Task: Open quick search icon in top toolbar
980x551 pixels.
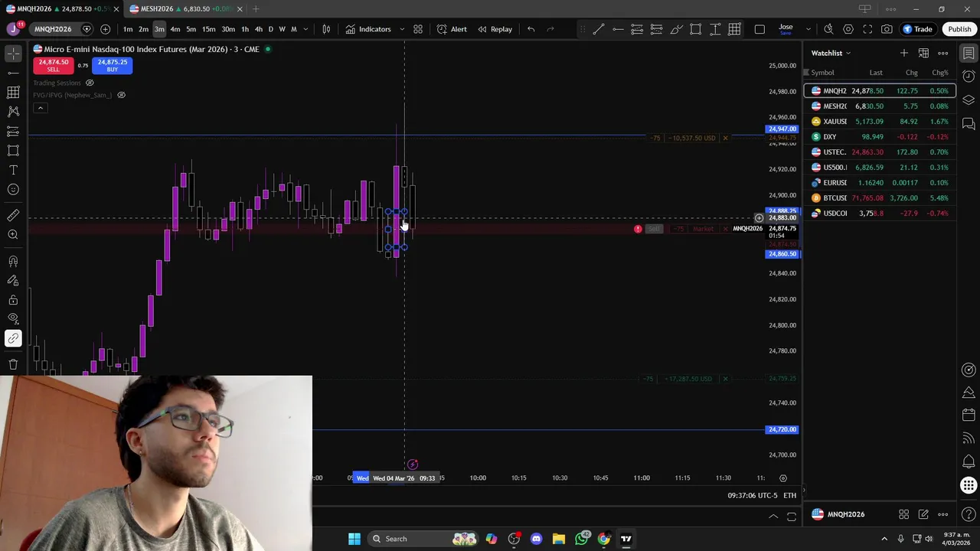Action: (x=828, y=29)
